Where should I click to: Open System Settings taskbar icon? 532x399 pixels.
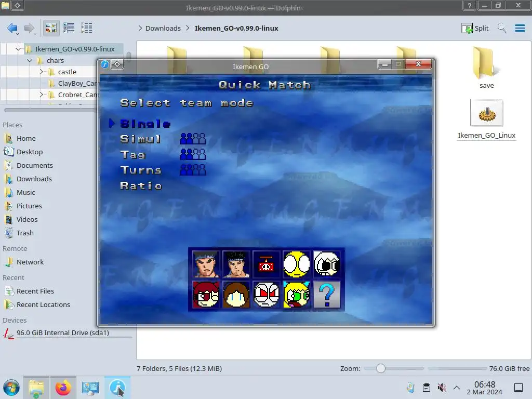(x=90, y=388)
